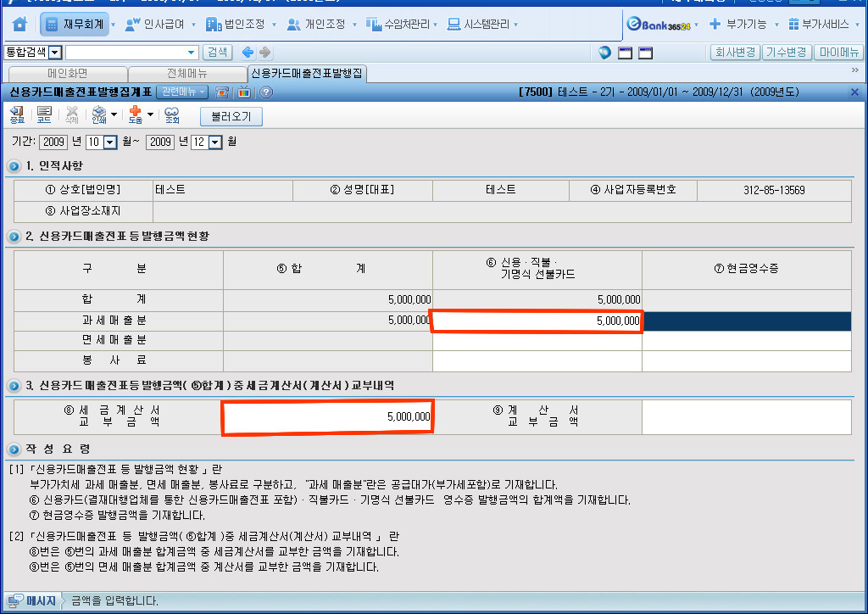This screenshot has width=868, height=614.
Task: Open the start month 10 dropdown
Action: tap(110, 142)
